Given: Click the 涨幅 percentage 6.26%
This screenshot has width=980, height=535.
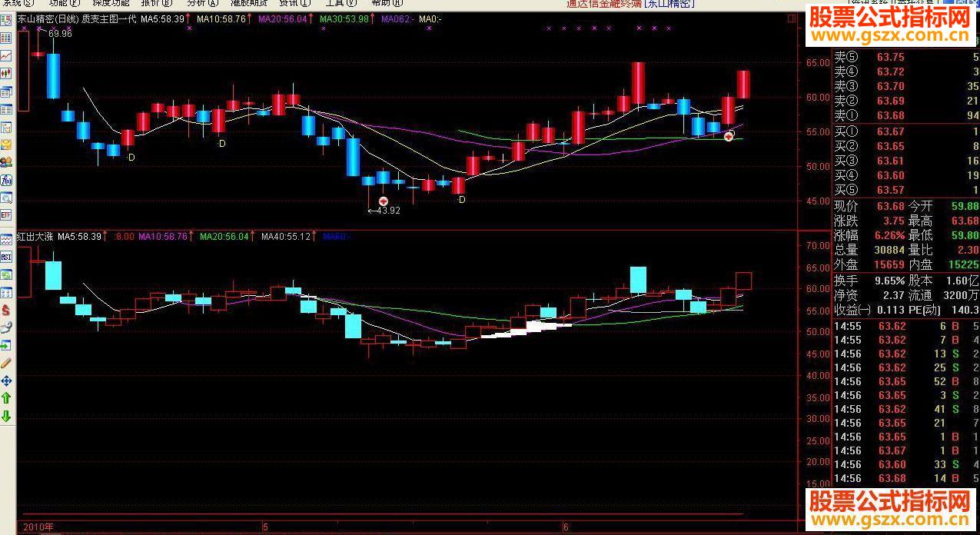Looking at the screenshot, I should point(890,235).
